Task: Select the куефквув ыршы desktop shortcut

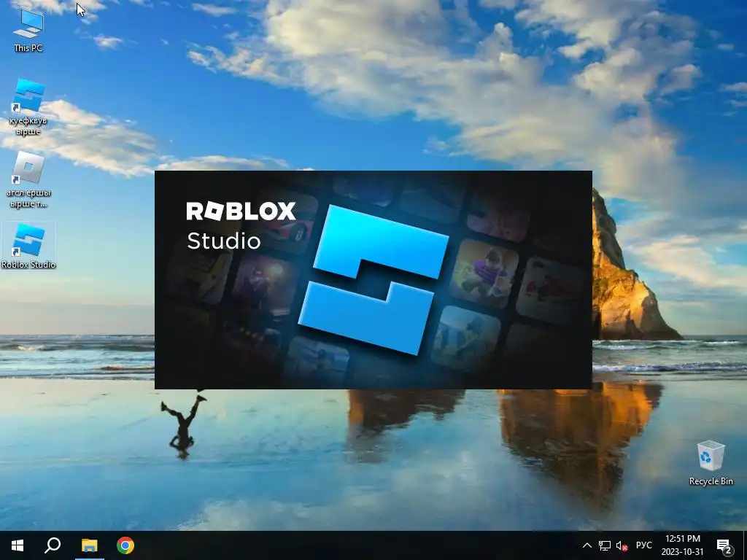Action: tap(28, 108)
